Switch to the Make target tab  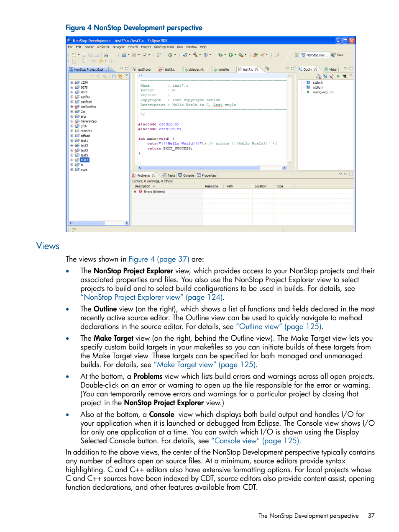click(330, 69)
